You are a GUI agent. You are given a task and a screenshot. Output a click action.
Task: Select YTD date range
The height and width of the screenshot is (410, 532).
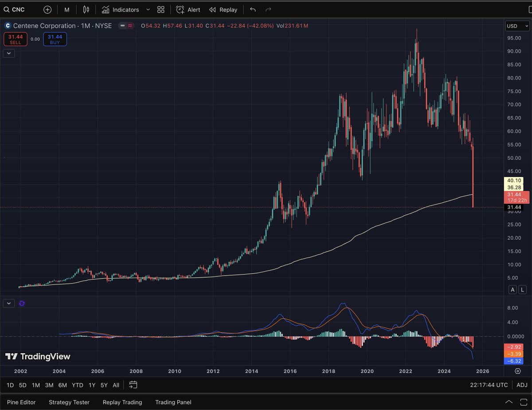[78, 385]
